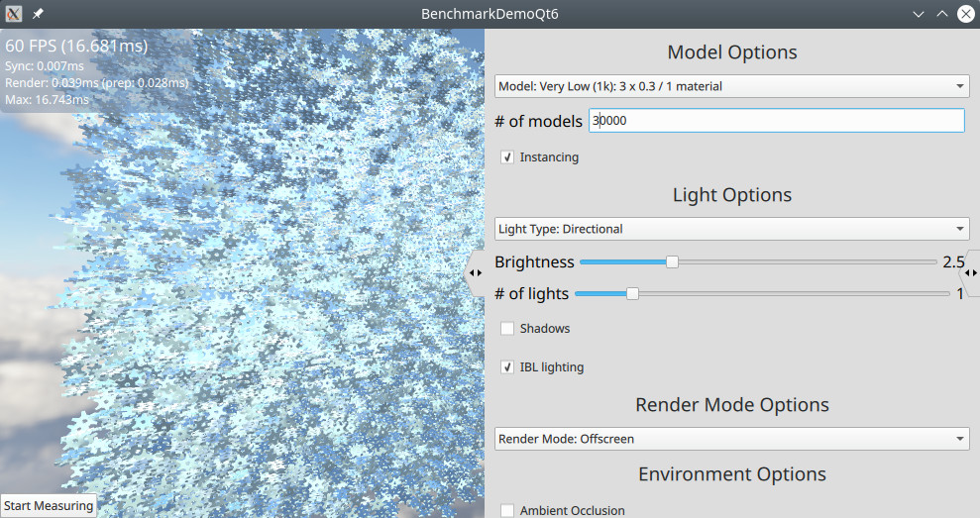Click the Brightness slider handle
This screenshot has height=518, width=980.
click(672, 262)
